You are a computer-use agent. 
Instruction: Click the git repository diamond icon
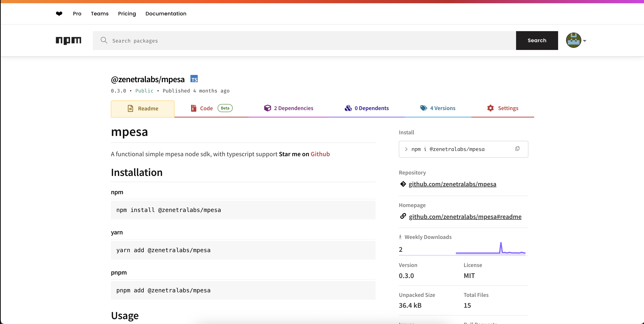pos(403,184)
